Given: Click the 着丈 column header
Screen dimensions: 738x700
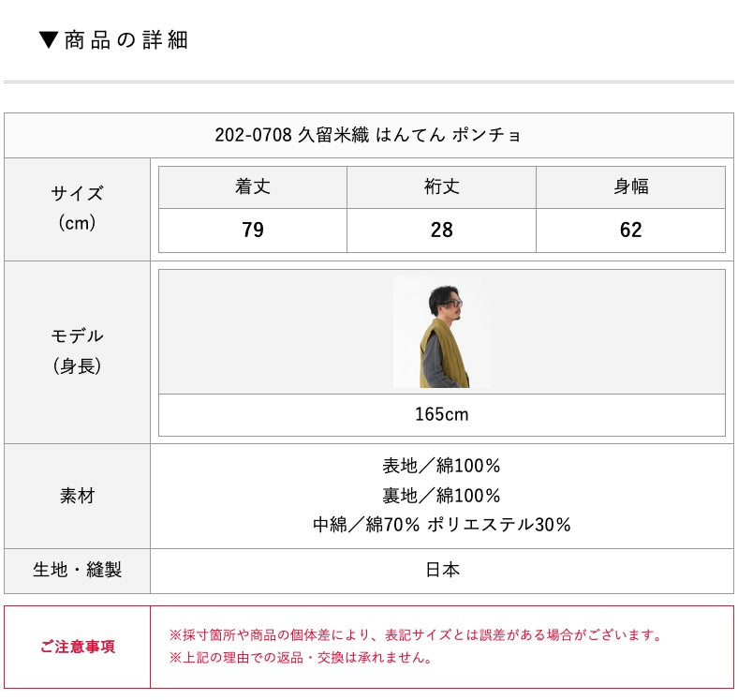Looking at the screenshot, I should (x=253, y=186).
